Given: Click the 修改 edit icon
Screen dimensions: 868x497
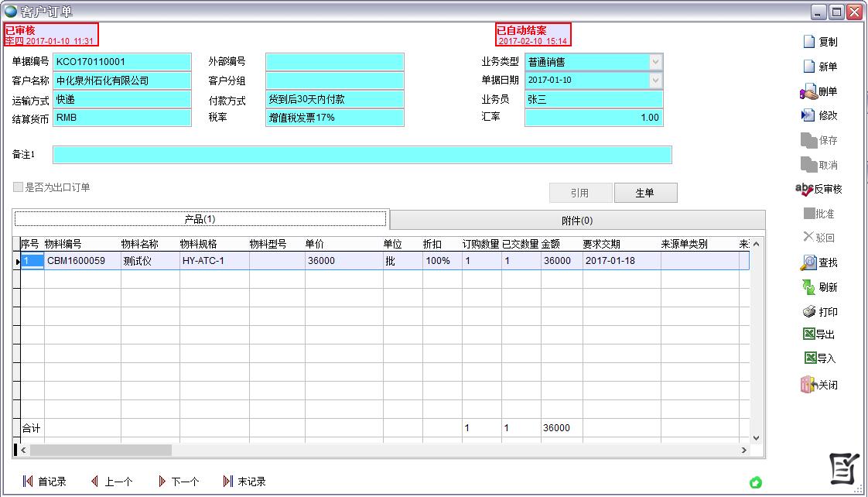Looking at the screenshot, I should (808, 116).
